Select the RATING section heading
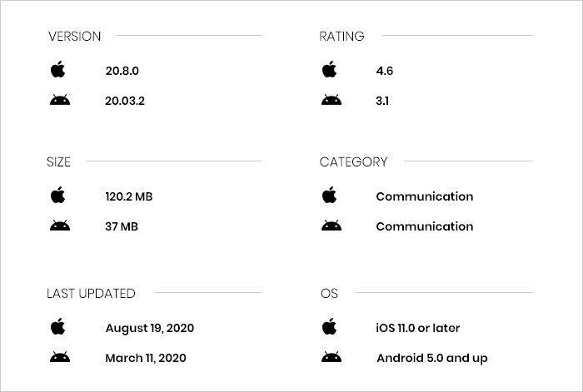The image size is (583, 392). coord(341,36)
